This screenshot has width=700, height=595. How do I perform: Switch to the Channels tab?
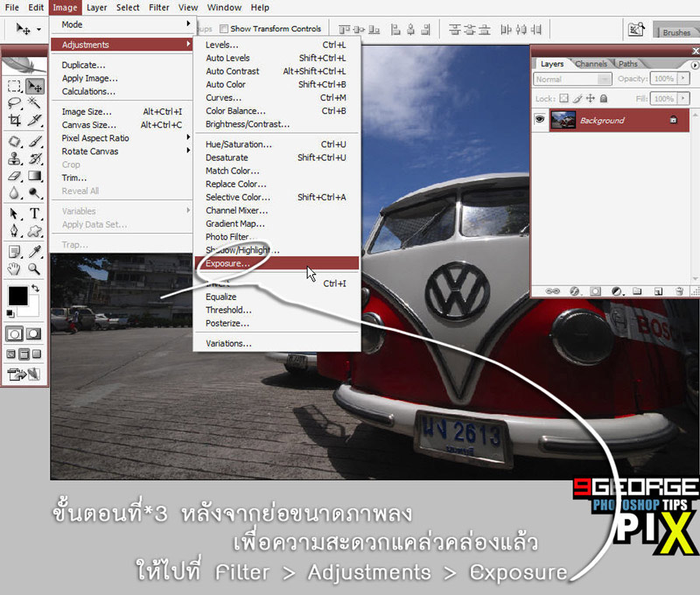591,64
